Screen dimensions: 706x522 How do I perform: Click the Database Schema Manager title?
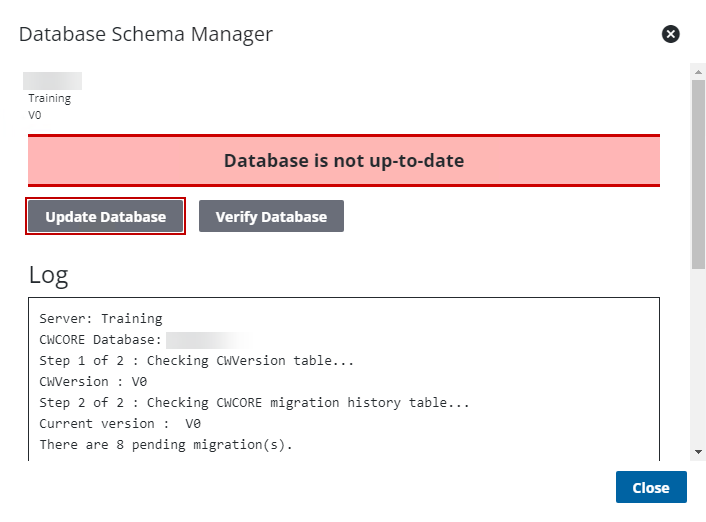pos(146,34)
